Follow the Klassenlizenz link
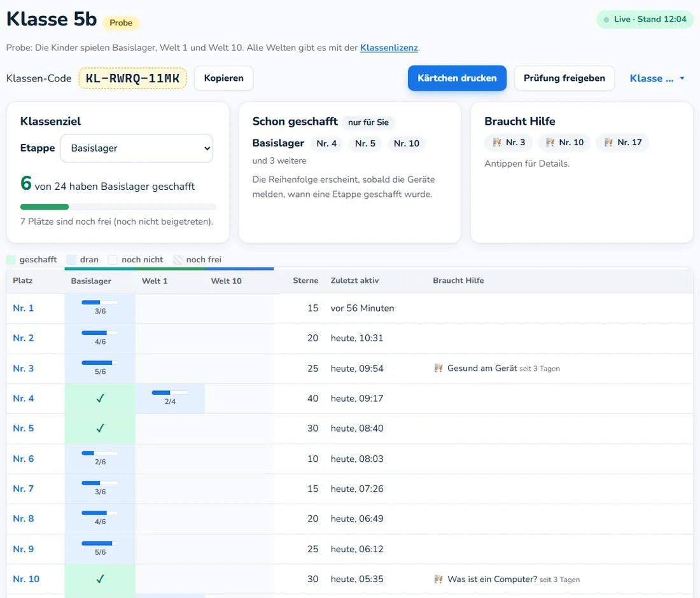 click(x=389, y=48)
